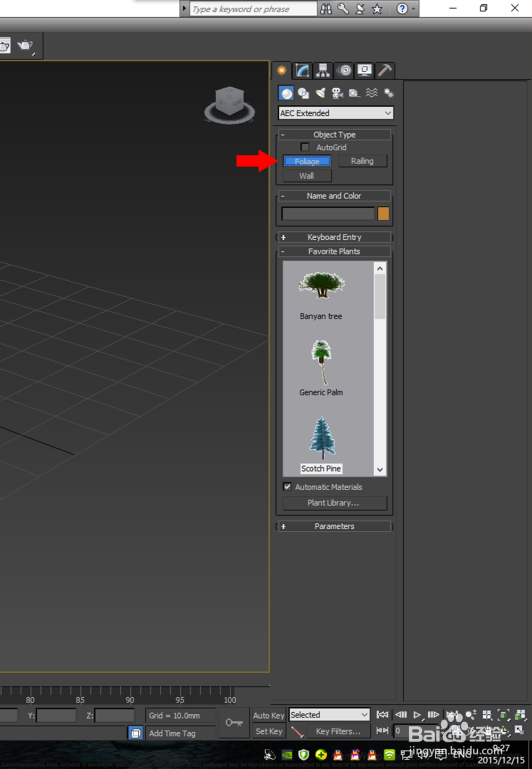Toggle the Set Key mode button
The width and height of the screenshot is (532, 769).
pos(269,732)
